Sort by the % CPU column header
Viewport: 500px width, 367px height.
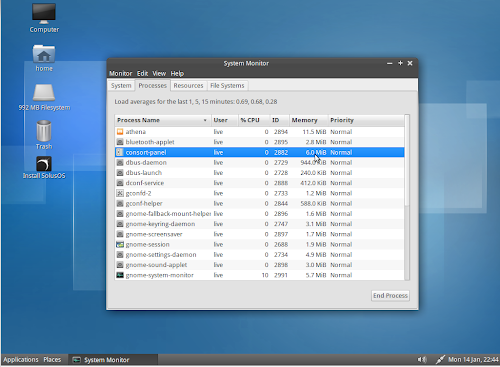point(254,120)
